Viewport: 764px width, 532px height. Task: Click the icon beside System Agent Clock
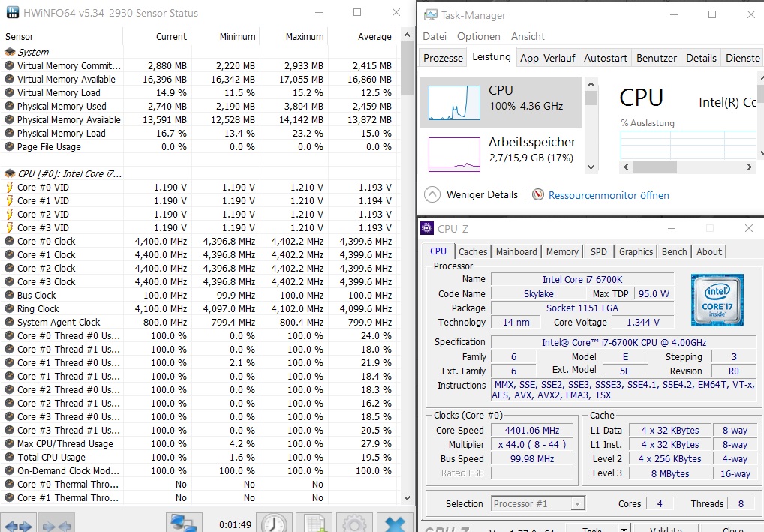(x=9, y=323)
